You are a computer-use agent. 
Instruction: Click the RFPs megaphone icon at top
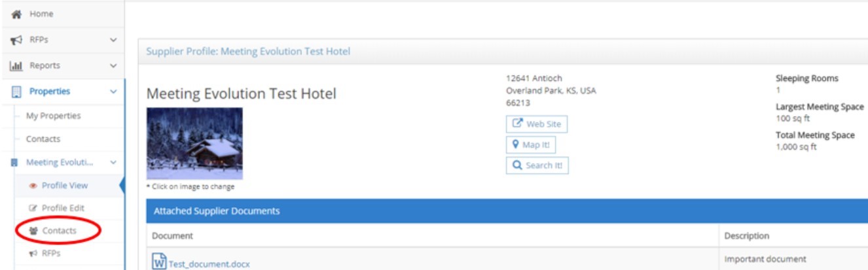pos(12,39)
